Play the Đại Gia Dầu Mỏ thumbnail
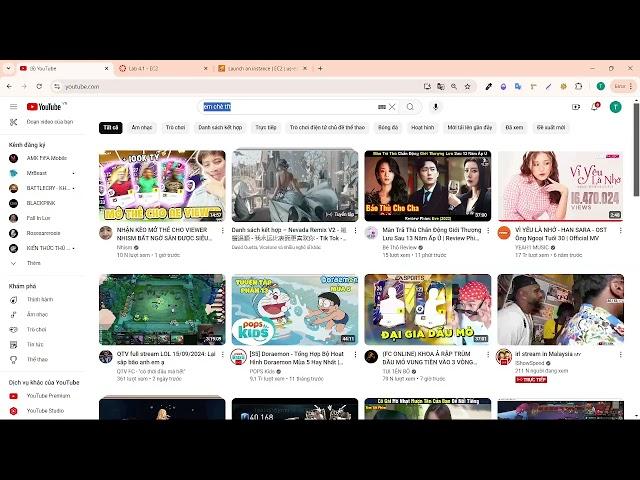This screenshot has width=640, height=480. [x=428, y=310]
